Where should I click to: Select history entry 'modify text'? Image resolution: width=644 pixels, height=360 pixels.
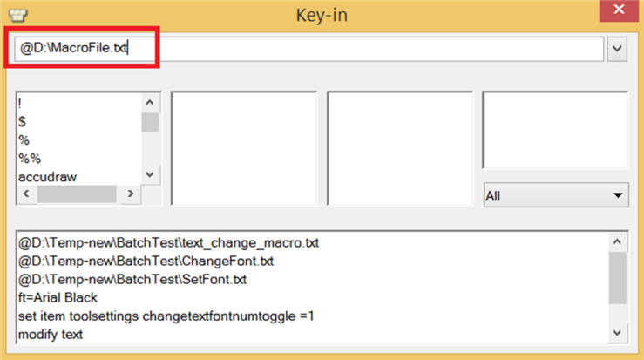point(50,335)
